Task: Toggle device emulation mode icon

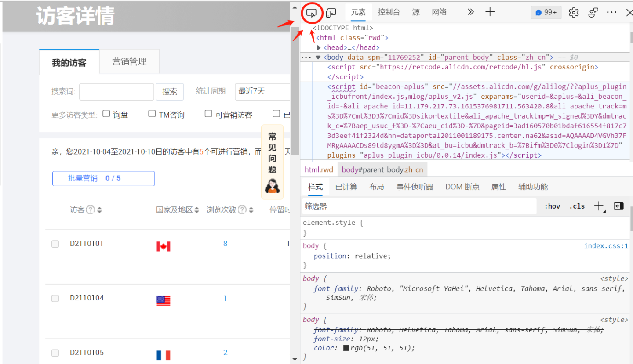Action: coord(331,12)
